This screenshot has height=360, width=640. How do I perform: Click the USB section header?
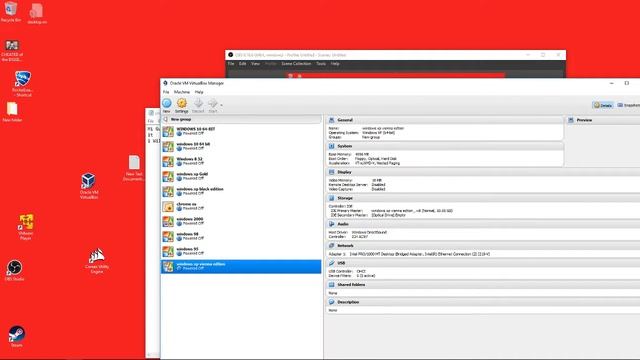tap(483, 263)
